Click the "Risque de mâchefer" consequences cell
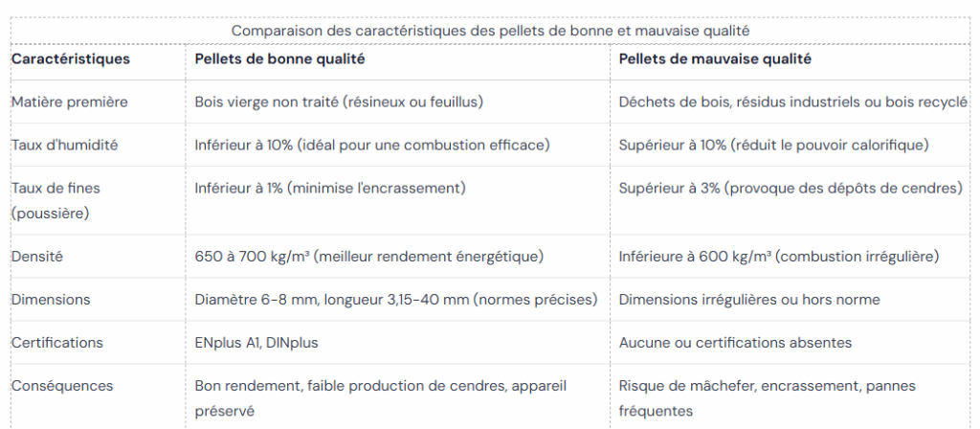 click(x=767, y=397)
